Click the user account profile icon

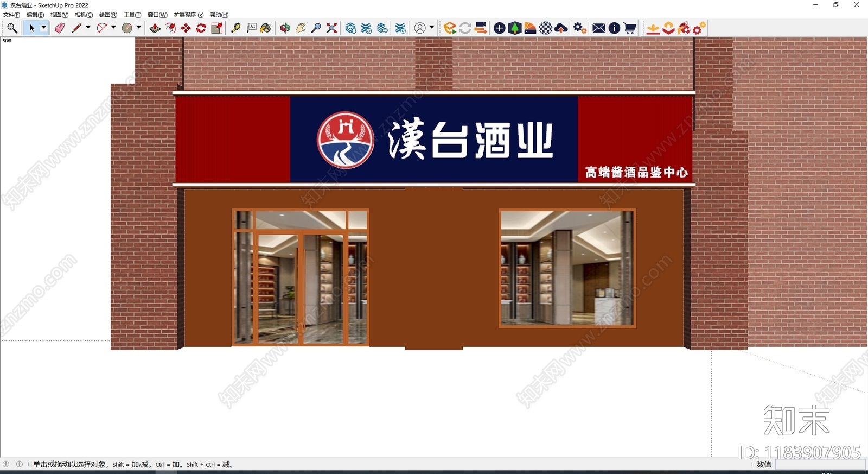pos(420,28)
